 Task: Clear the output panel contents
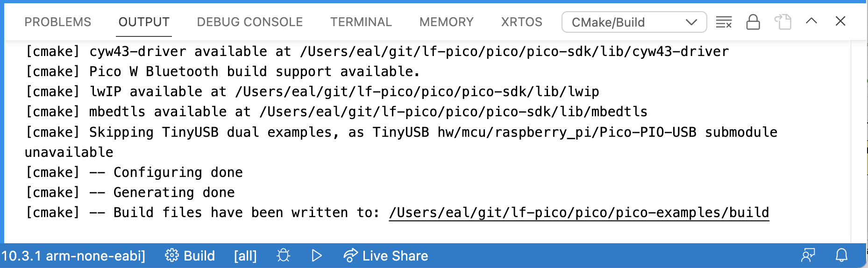tap(724, 22)
